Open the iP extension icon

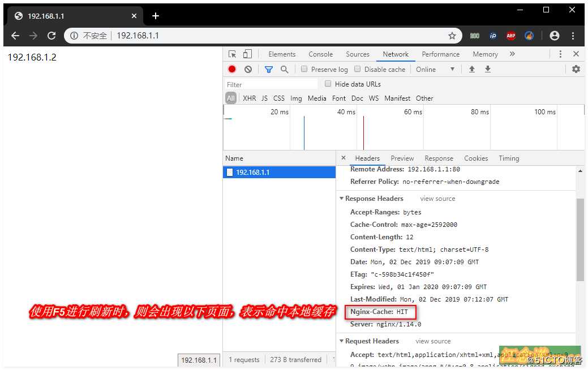[x=493, y=36]
